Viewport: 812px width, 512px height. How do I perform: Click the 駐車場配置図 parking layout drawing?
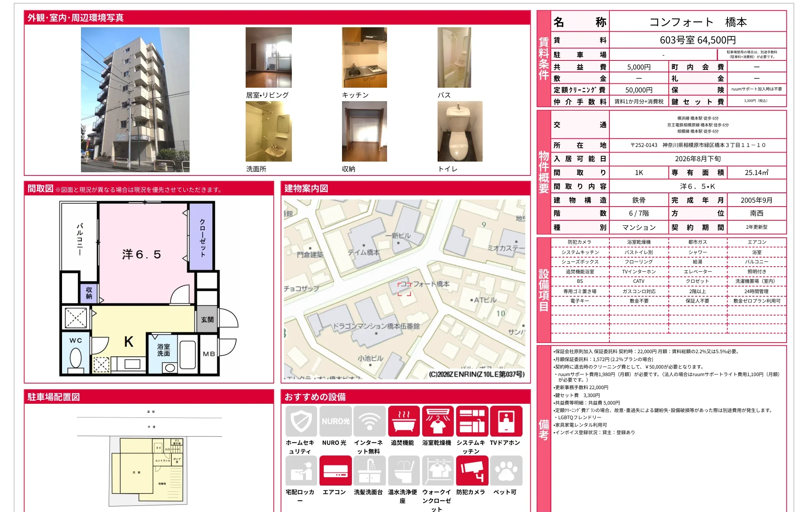[150, 458]
